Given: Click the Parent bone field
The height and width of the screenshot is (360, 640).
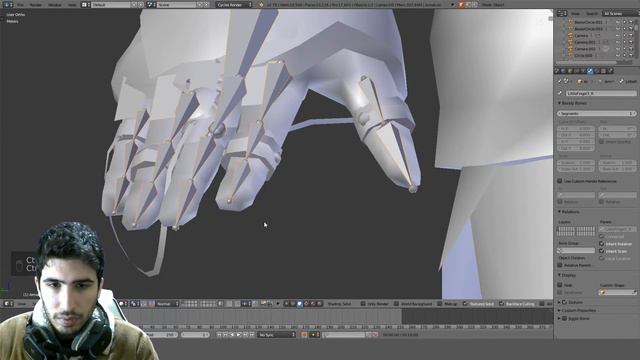Looking at the screenshot, I should tap(618, 229).
